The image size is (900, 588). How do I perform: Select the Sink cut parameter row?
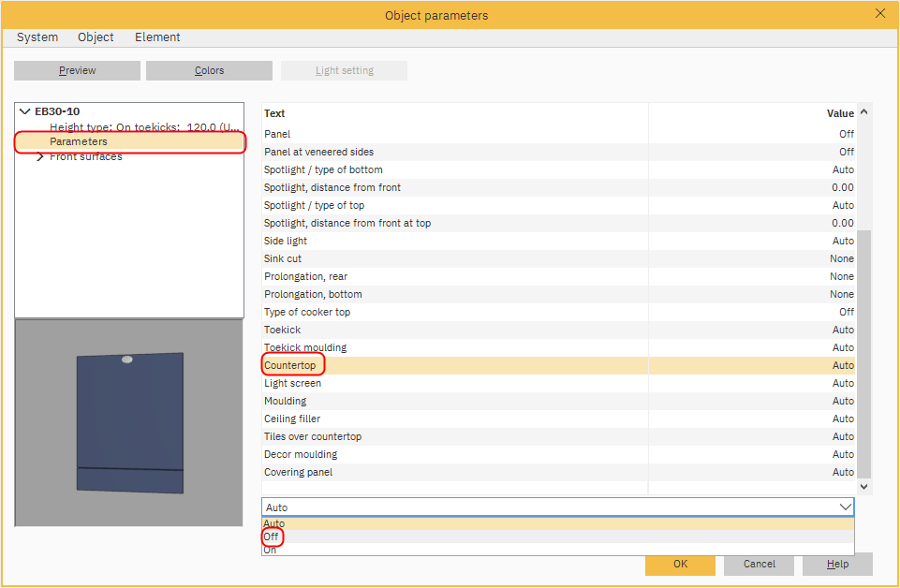[x=283, y=258]
